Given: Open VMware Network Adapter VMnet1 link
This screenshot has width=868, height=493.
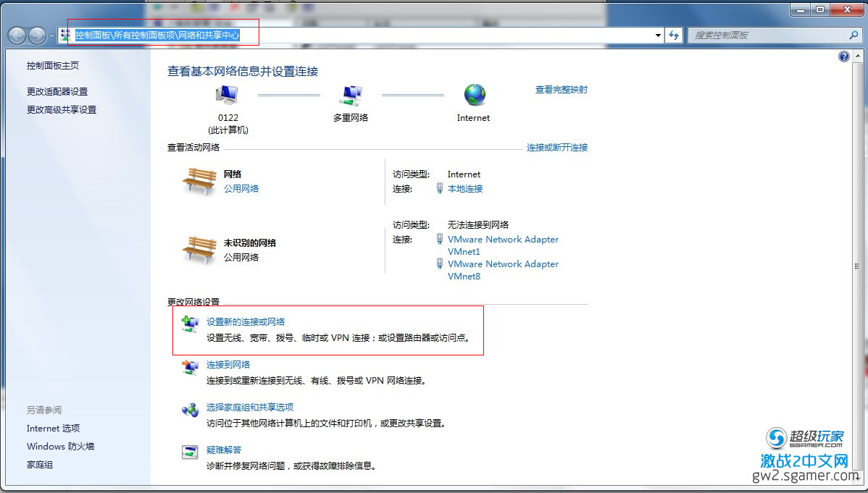Looking at the screenshot, I should [x=504, y=245].
